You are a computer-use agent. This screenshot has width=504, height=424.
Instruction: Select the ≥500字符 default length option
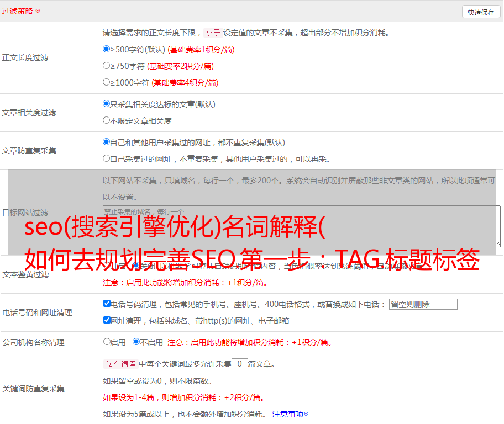pyautogui.click(x=107, y=49)
